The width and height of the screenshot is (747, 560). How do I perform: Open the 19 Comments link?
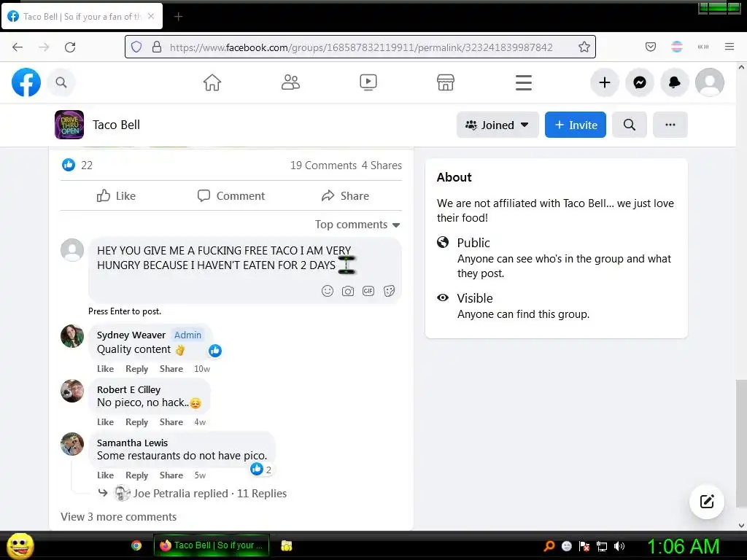(323, 166)
